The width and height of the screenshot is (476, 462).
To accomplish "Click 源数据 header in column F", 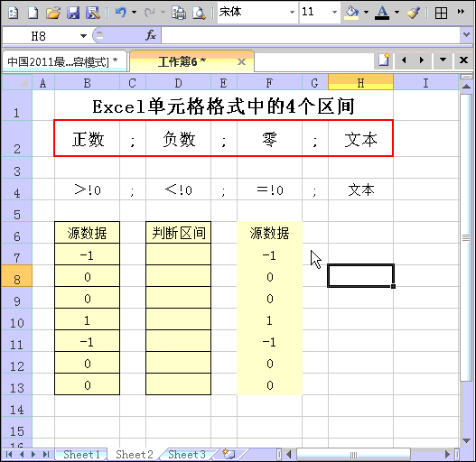I will [269, 233].
